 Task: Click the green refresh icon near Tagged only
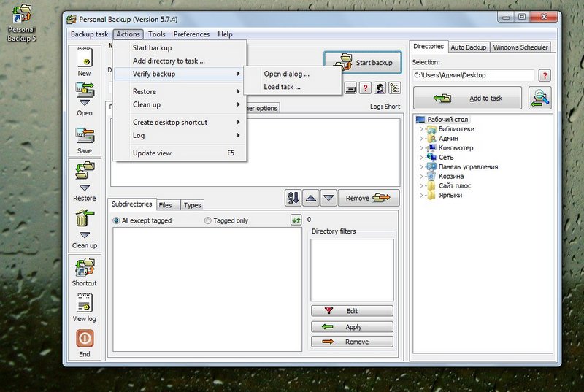pyautogui.click(x=296, y=220)
